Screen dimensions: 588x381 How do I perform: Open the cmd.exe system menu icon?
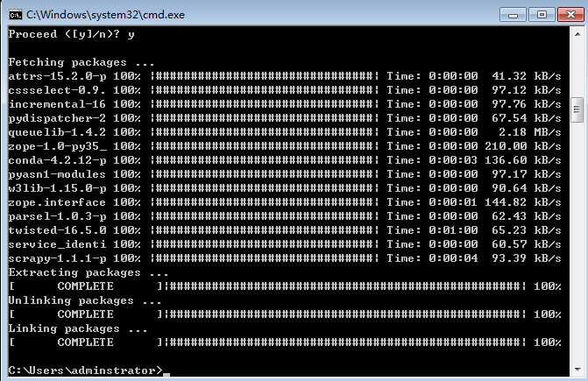(x=16, y=15)
